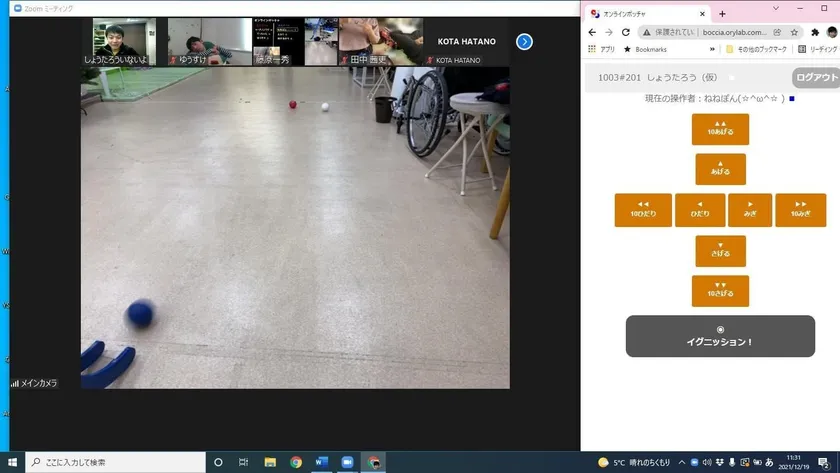Show next participants in Zoom gallery strip

[x=524, y=42]
